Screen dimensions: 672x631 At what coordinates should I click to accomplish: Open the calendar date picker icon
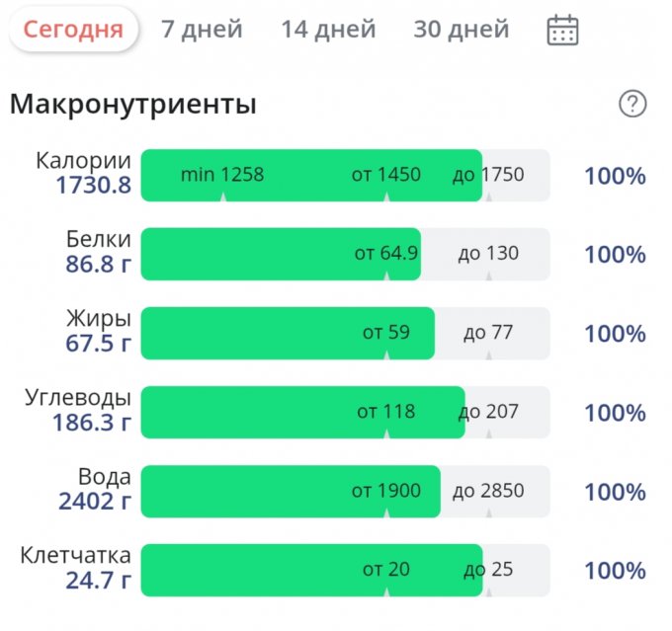point(562,30)
